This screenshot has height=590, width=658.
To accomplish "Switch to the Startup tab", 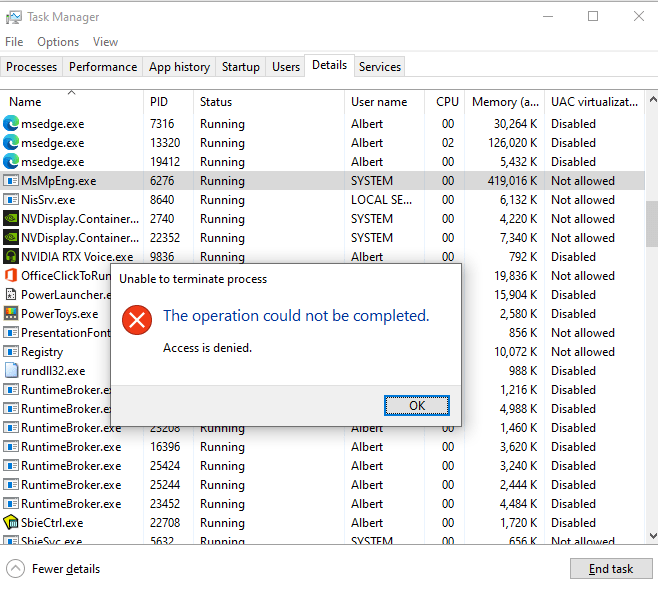I will [240, 67].
